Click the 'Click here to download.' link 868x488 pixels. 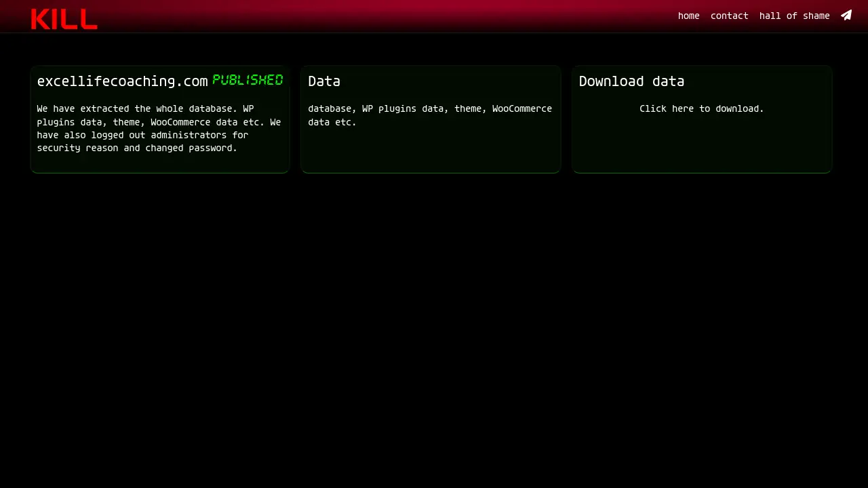pos(701,108)
